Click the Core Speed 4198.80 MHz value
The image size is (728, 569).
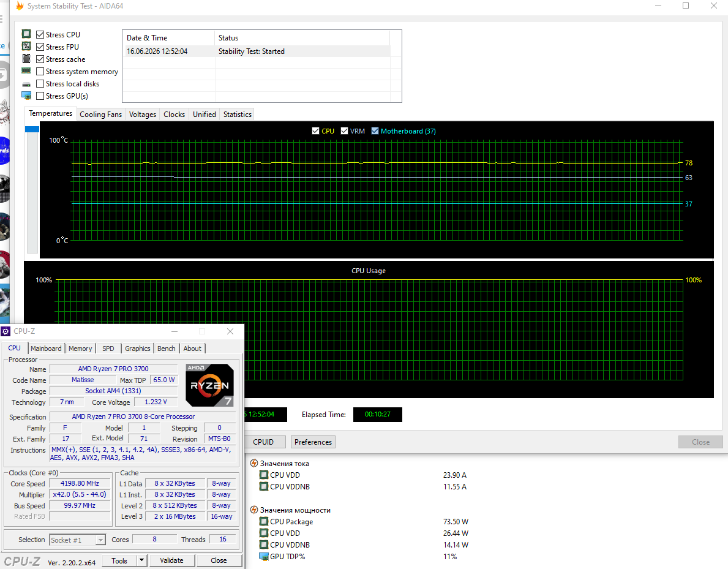(80, 483)
